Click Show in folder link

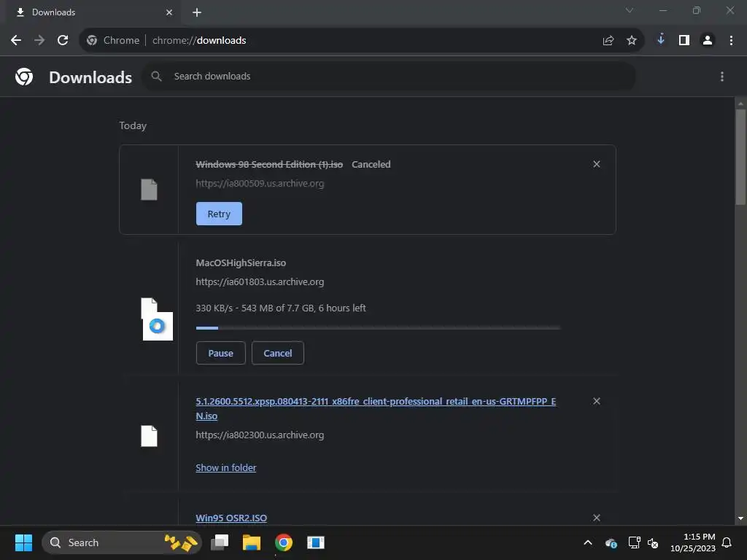click(226, 467)
